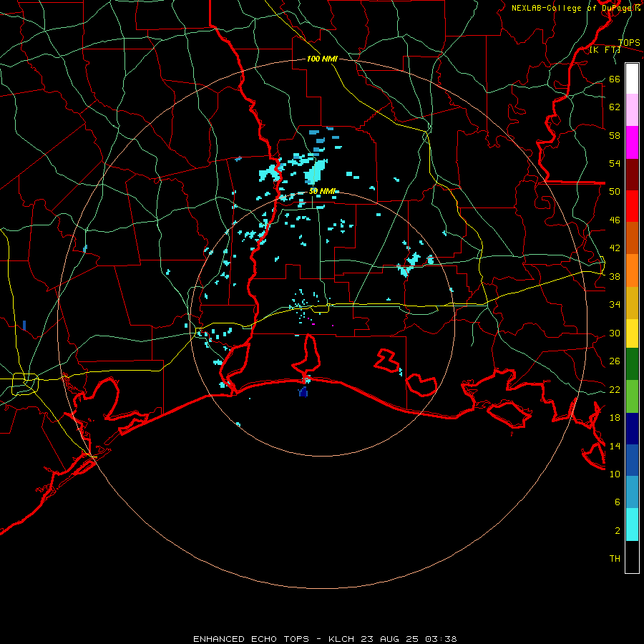Image resolution: width=644 pixels, height=644 pixels.
Task: Click the black TH threshold legend color
Action: click(632, 557)
